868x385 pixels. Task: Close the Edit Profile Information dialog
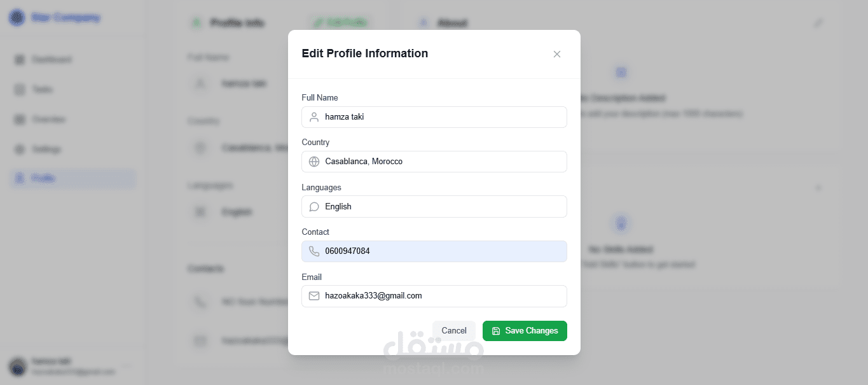pyautogui.click(x=557, y=54)
